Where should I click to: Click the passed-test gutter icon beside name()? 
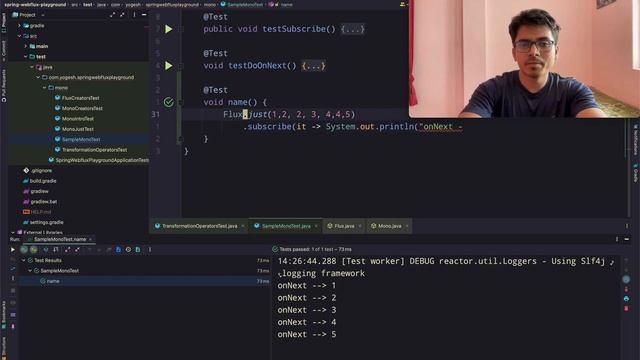click(x=169, y=102)
